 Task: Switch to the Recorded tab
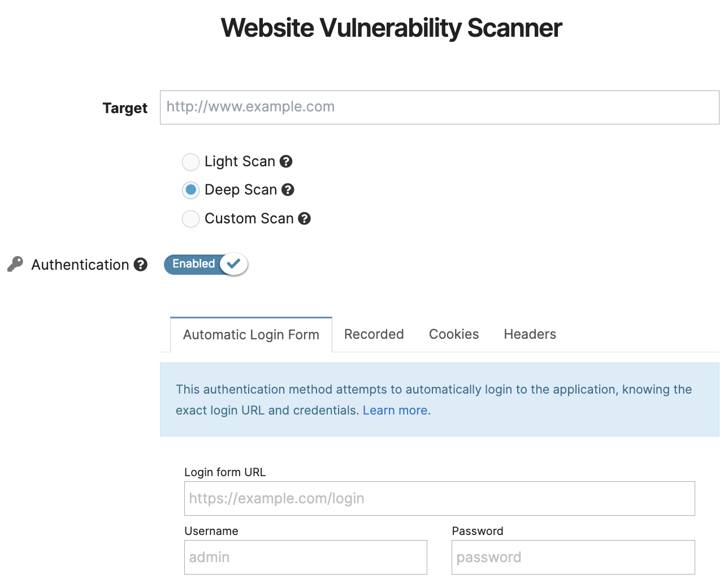tap(374, 334)
